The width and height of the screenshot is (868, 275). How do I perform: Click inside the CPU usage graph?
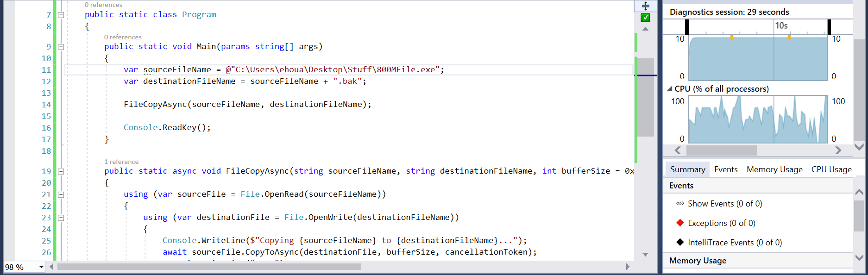pos(758,119)
